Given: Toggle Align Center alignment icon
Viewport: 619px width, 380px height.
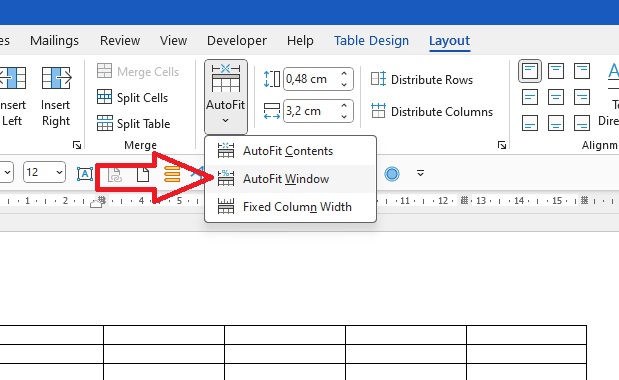Looking at the screenshot, I should click(x=555, y=97).
